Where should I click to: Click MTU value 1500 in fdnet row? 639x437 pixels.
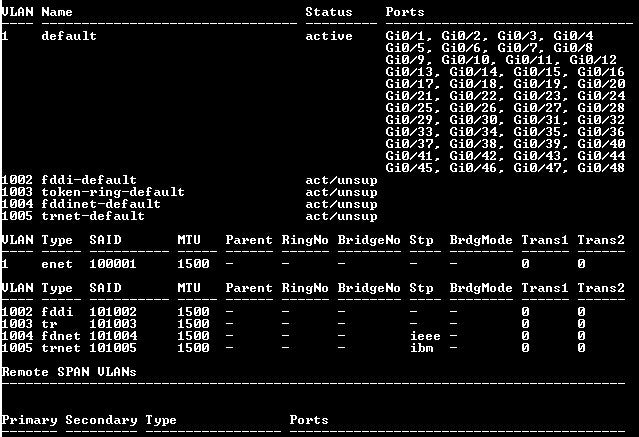point(193,336)
